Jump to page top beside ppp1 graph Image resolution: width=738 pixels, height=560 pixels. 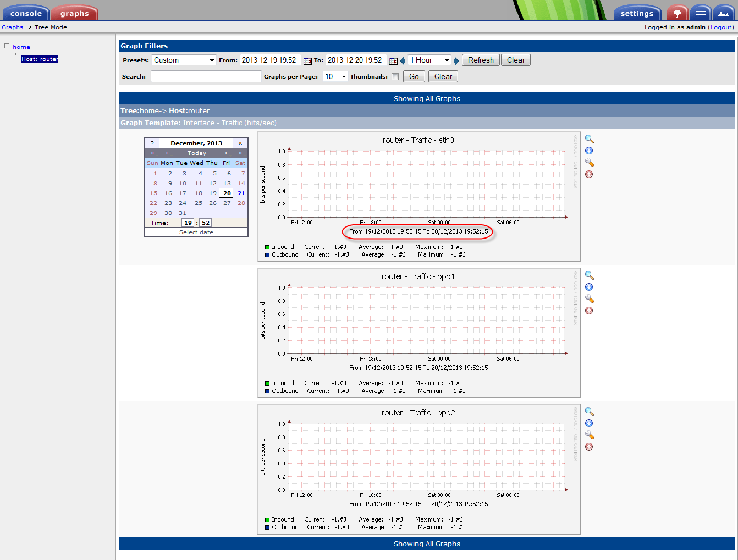coord(589,311)
